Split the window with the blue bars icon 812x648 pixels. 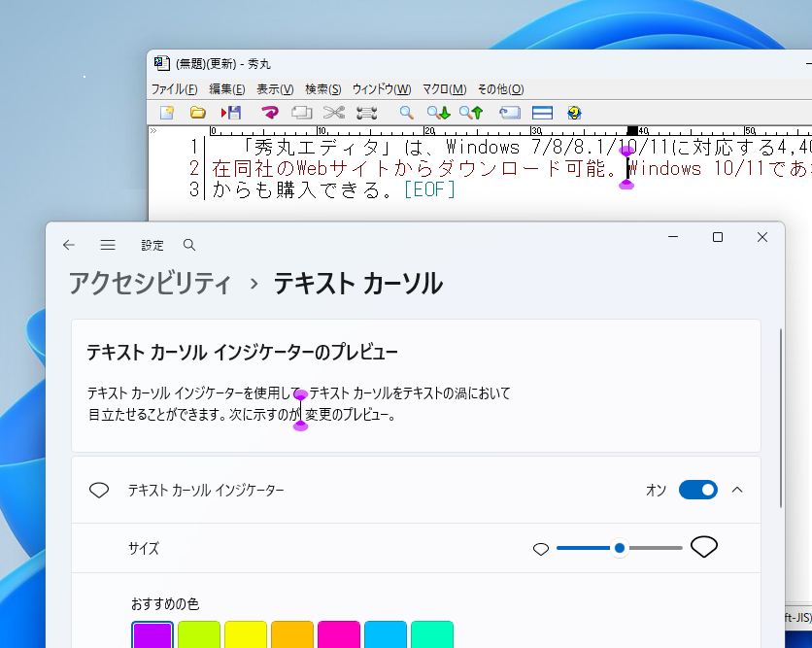point(542,113)
